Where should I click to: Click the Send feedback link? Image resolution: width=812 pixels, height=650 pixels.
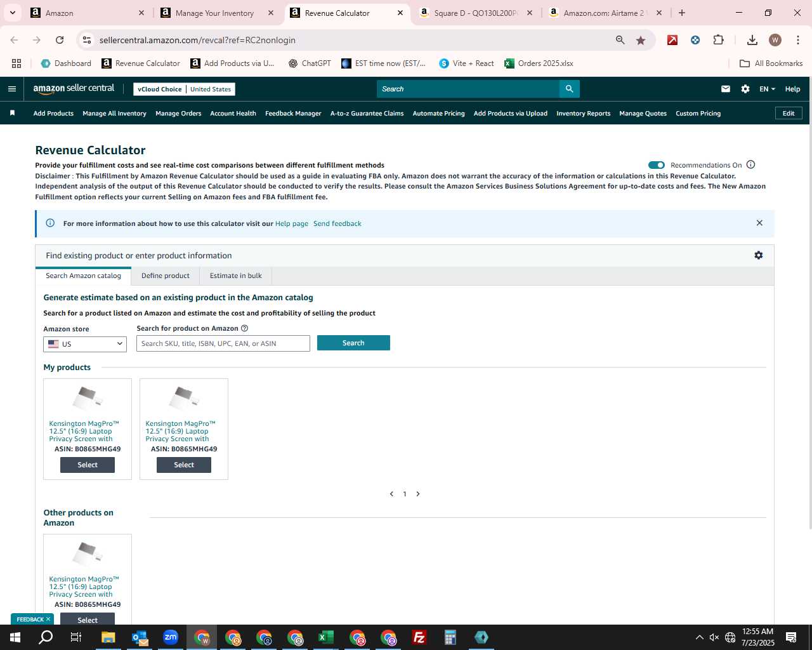tap(337, 223)
